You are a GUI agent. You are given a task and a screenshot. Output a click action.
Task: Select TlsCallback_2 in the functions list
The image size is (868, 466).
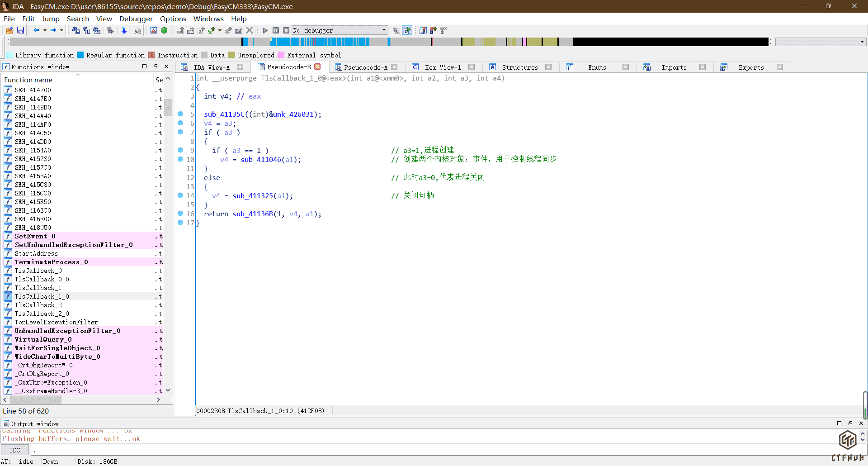38,305
